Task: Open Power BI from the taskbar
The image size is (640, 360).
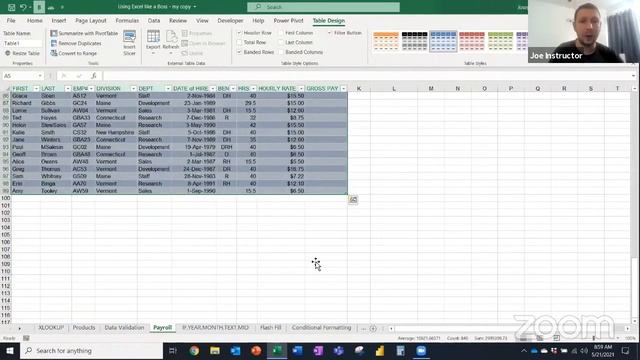Action: 380,351
